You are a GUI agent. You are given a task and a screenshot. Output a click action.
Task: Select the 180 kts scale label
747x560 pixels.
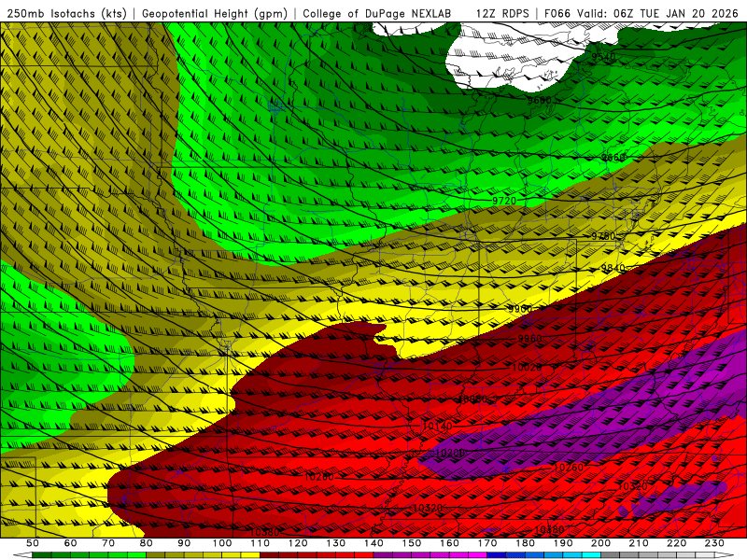pyautogui.click(x=526, y=543)
